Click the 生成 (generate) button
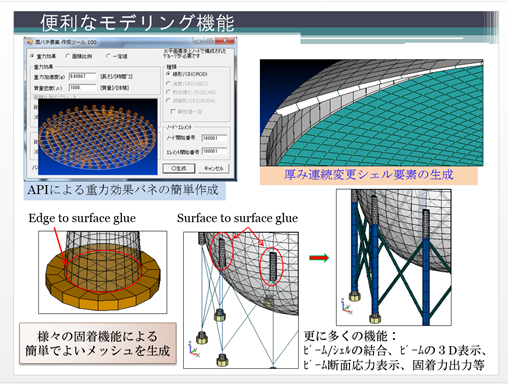Screen dimensions: 508x384 [x=179, y=168]
